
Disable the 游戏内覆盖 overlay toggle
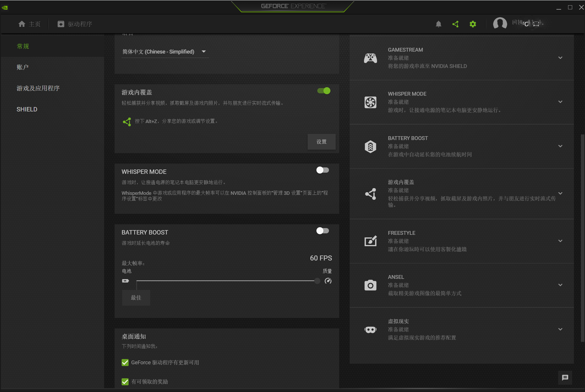[324, 91]
